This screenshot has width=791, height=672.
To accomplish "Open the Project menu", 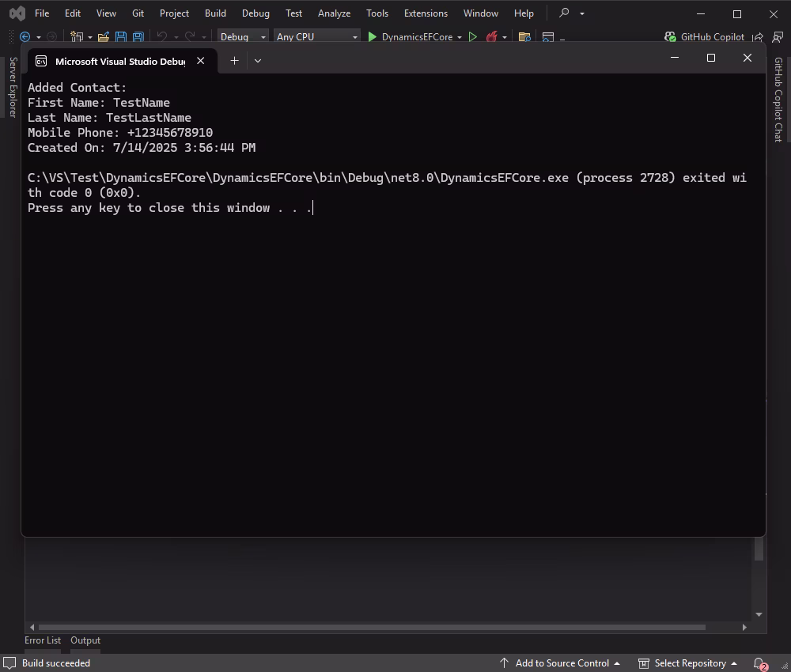I will click(x=174, y=13).
